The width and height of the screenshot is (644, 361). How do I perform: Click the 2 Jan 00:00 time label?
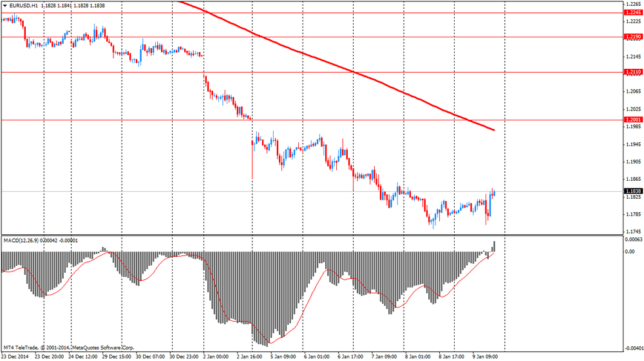216,356
